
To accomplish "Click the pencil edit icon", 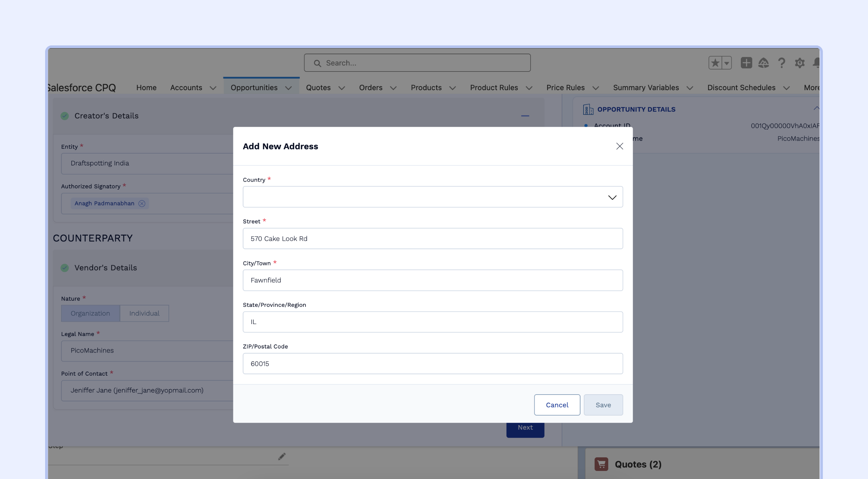I will point(282,457).
